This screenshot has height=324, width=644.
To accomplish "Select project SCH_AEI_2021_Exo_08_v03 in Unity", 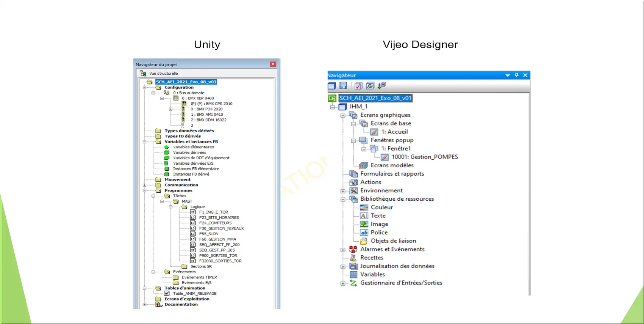I will (186, 82).
